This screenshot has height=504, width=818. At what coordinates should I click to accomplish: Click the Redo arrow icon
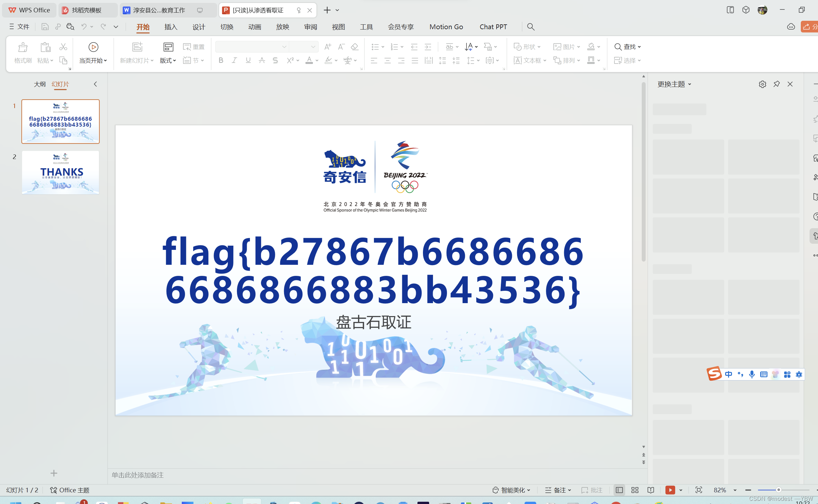coord(103,27)
